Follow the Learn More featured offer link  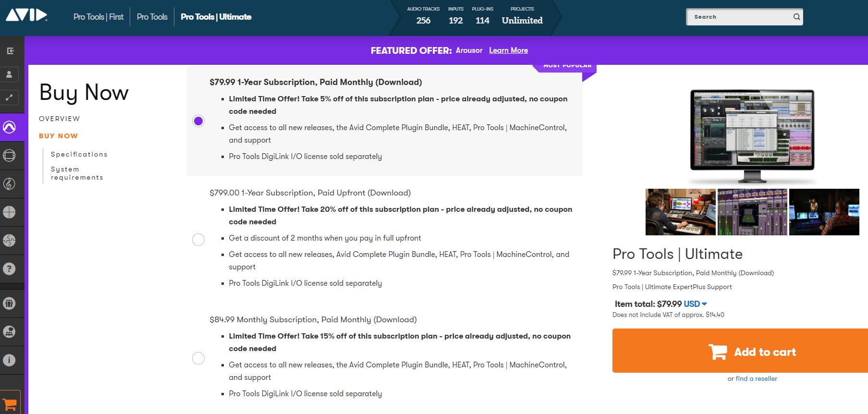[x=508, y=50]
